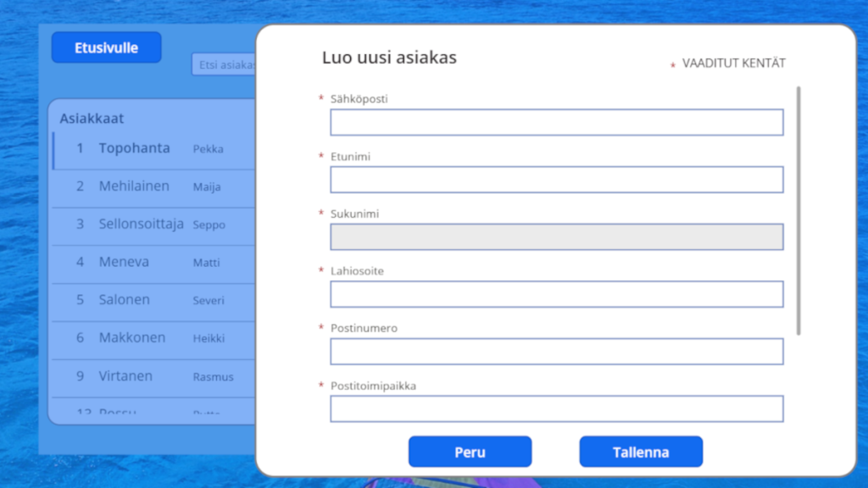Focus the Postitoimipaikka input field
Viewport: 868px width, 488px height.
[x=557, y=409]
